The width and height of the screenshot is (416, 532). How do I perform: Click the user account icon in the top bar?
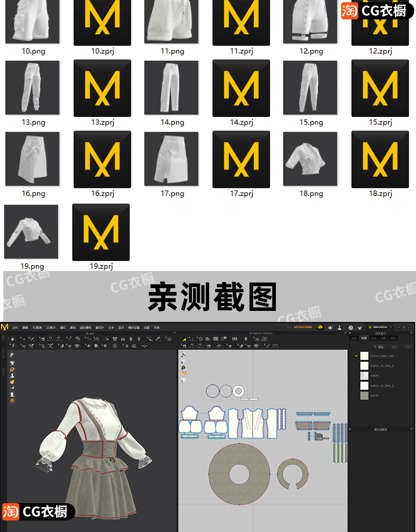(339, 328)
